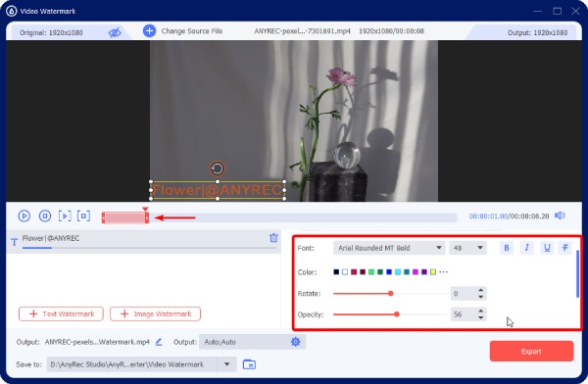Click the ANYREC-pexels...Watermark.mp4 output name

coord(97,342)
